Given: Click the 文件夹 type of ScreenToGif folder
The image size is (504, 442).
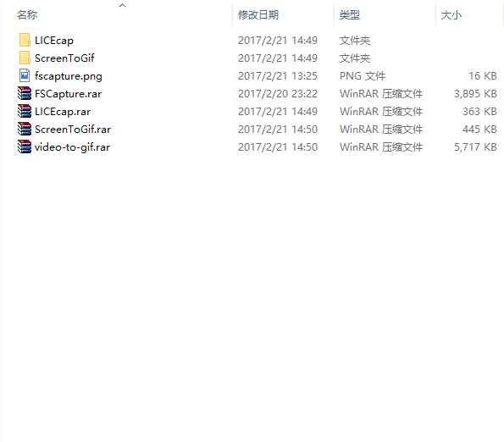Looking at the screenshot, I should (x=355, y=58).
